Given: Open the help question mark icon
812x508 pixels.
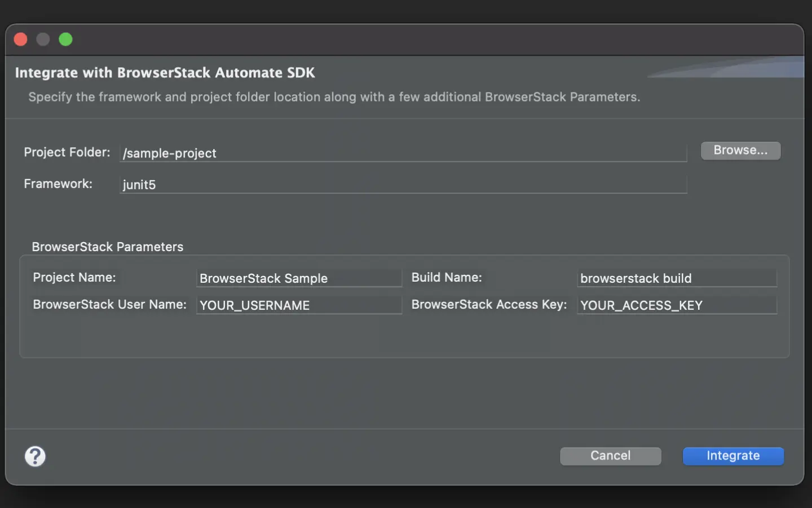Looking at the screenshot, I should coord(35,456).
